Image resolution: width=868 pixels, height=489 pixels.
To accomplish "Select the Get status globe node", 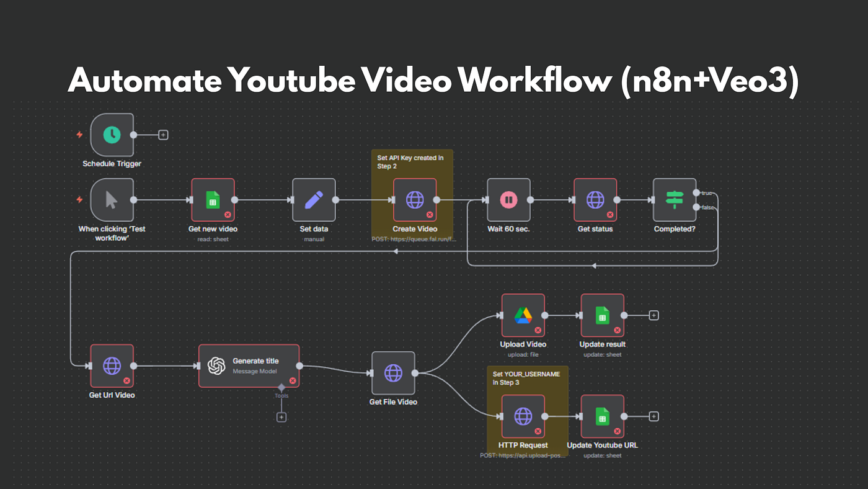I will click(595, 200).
